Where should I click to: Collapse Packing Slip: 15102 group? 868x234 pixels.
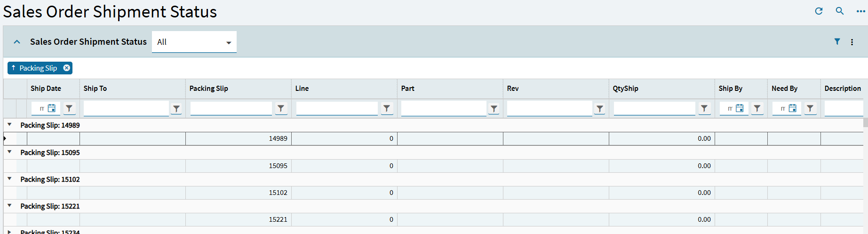point(9,179)
